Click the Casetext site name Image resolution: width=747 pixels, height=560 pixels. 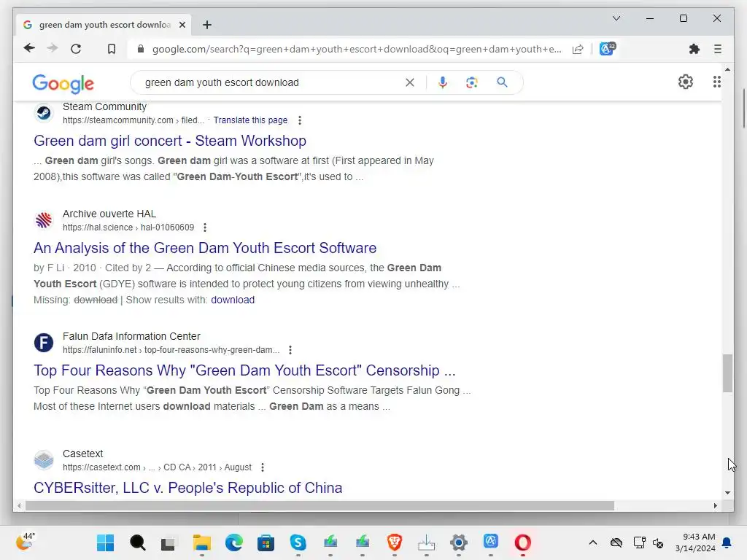[x=83, y=454]
